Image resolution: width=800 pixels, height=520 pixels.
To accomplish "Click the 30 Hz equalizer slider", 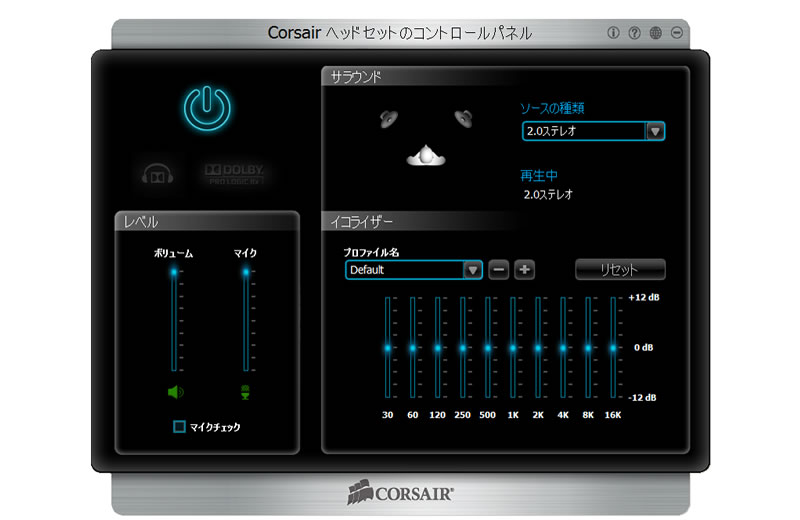I will [x=388, y=348].
